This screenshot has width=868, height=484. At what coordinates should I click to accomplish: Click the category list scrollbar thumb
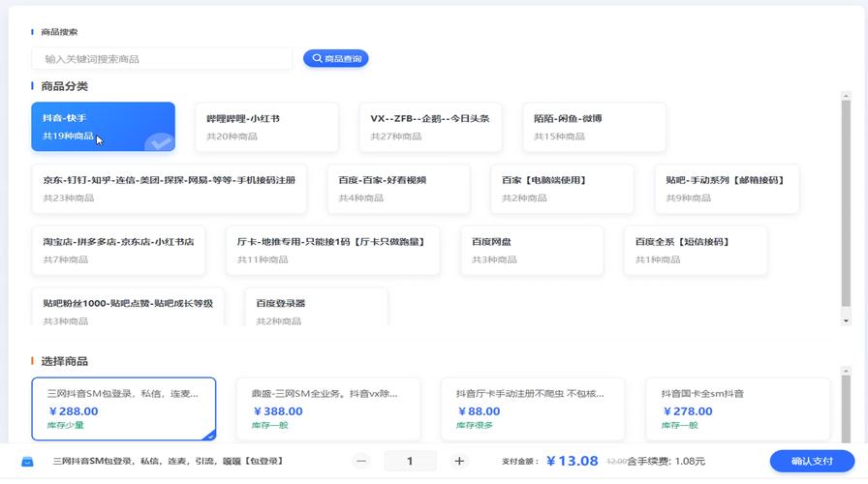(846, 203)
